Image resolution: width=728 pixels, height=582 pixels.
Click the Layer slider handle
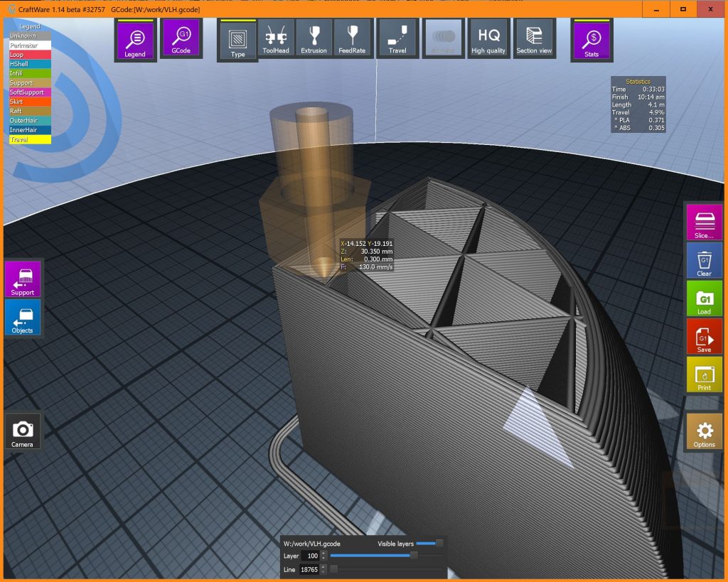tap(414, 556)
